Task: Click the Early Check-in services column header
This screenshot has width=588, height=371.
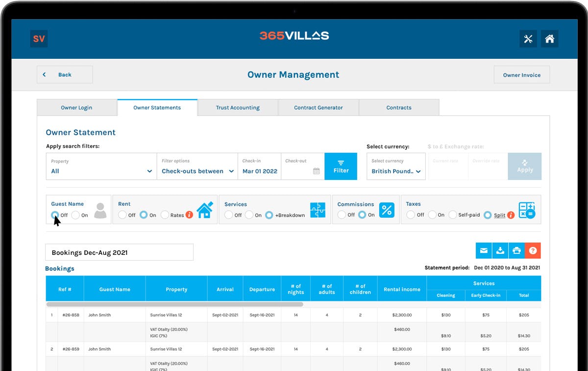Action: pyautogui.click(x=486, y=296)
